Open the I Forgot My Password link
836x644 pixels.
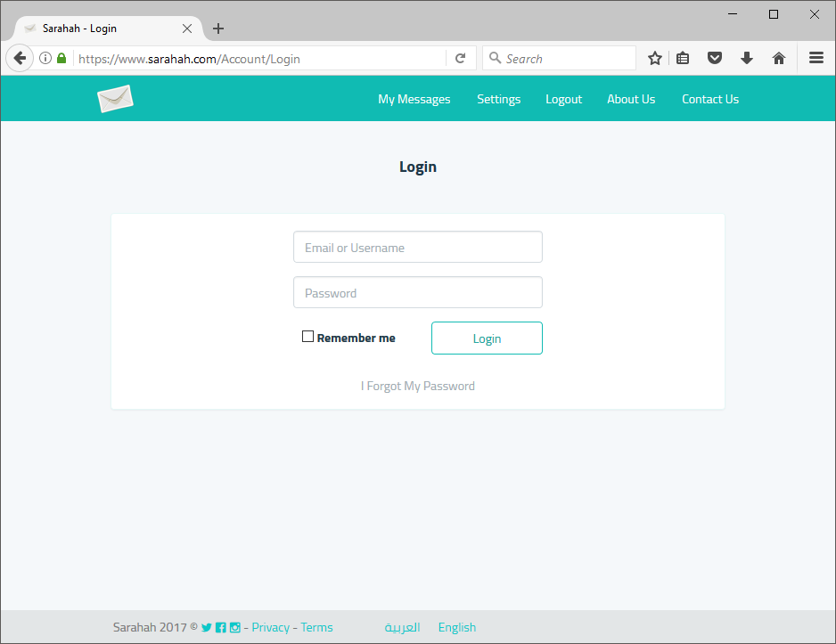point(417,385)
